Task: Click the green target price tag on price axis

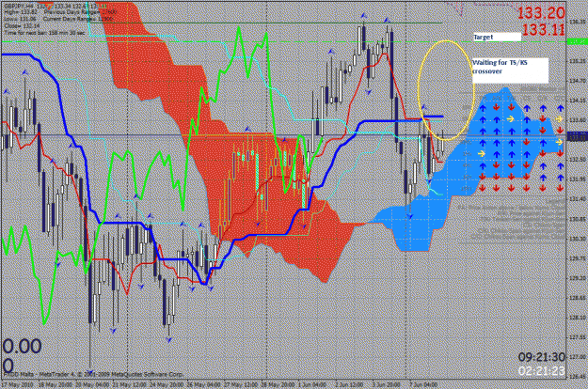Action: tap(577, 42)
